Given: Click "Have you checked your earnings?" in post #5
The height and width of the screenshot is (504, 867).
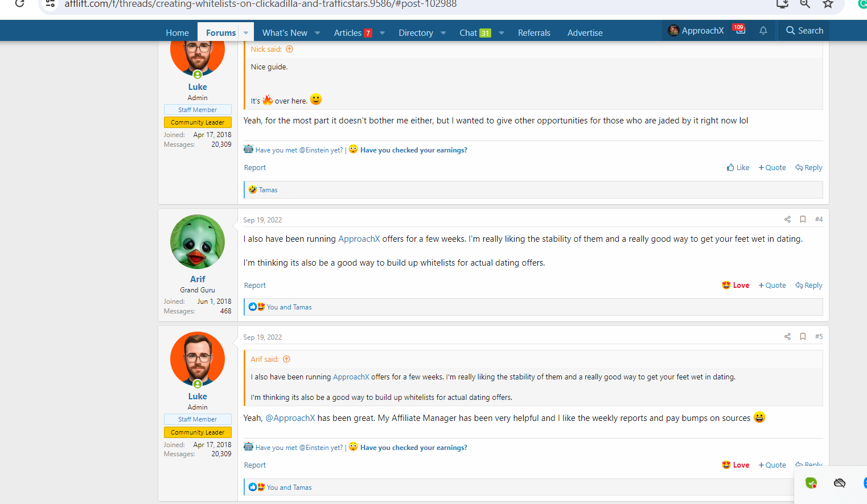Looking at the screenshot, I should point(414,448).
